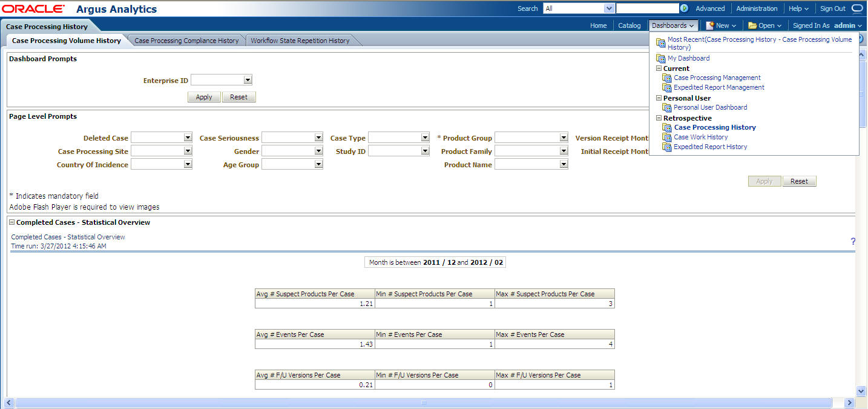This screenshot has width=868, height=409.
Task: Open the Expedited Report Management link
Action: (x=719, y=87)
